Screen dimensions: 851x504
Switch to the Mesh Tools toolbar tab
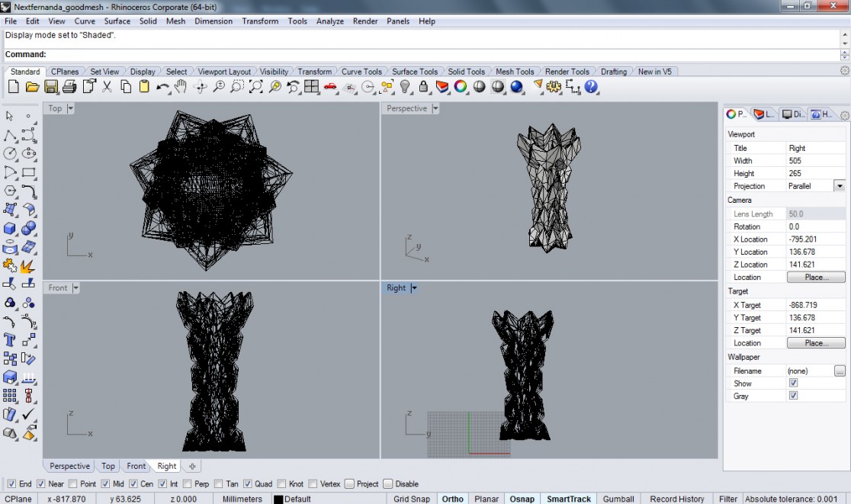tap(515, 72)
